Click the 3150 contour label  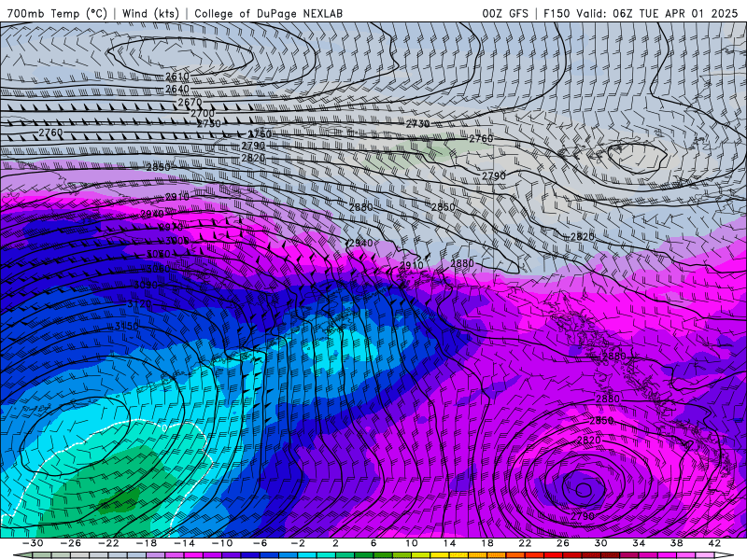(127, 326)
